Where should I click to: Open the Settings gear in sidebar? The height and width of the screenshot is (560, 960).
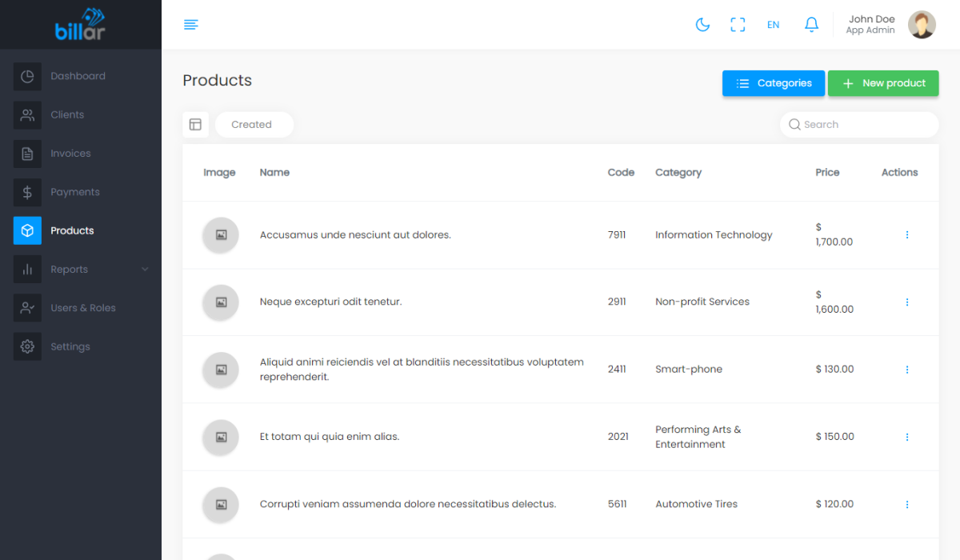(x=27, y=346)
